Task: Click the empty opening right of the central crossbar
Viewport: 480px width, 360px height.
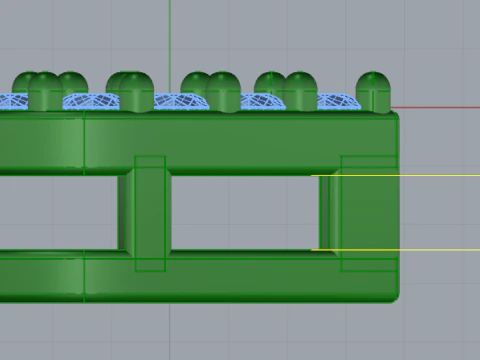Action: point(245,213)
